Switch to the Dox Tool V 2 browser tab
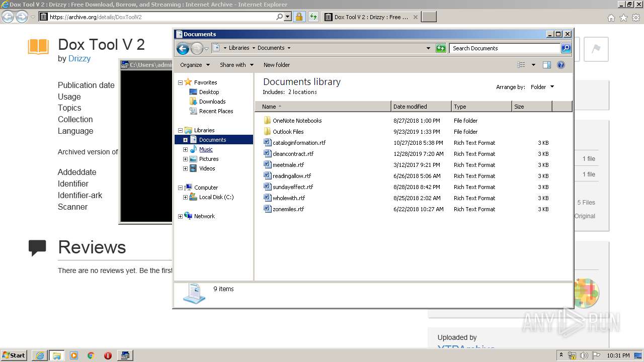Image resolution: width=644 pixels, height=362 pixels. (x=371, y=17)
